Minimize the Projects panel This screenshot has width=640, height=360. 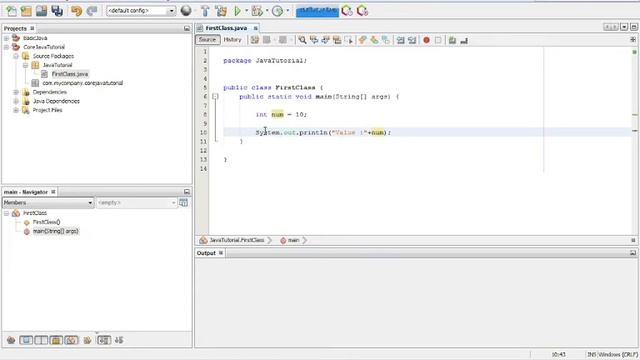click(x=187, y=29)
